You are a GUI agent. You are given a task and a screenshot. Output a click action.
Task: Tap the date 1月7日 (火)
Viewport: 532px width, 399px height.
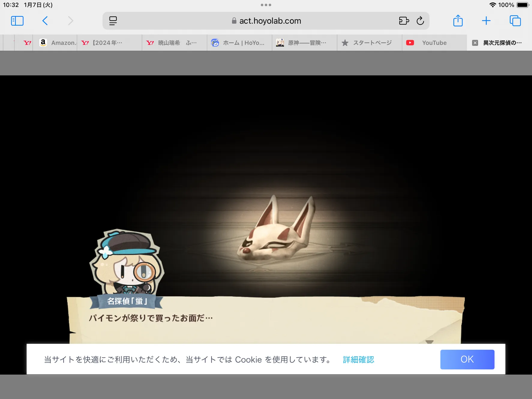click(x=38, y=5)
